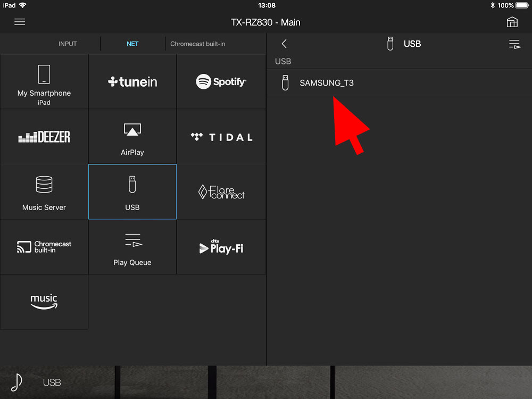Select the DTS Play-Fi tile

[x=221, y=247]
